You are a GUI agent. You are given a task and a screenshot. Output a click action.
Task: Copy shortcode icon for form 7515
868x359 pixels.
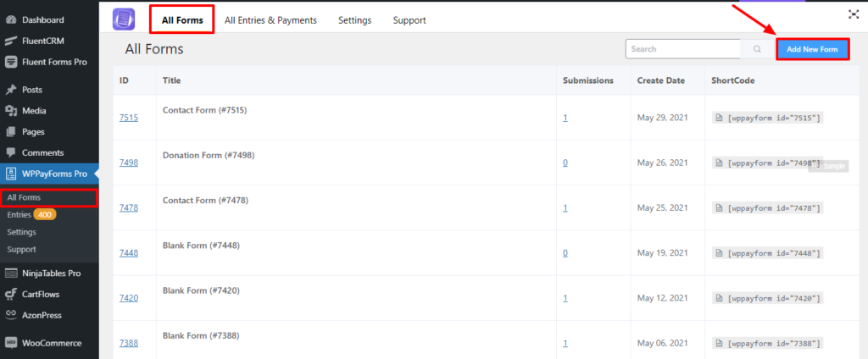[x=719, y=118]
